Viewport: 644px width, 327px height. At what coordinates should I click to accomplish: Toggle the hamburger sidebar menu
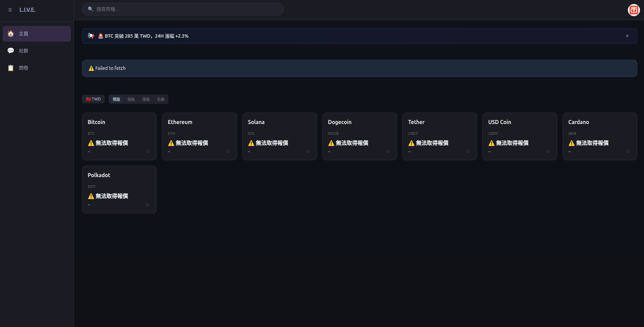click(x=10, y=10)
